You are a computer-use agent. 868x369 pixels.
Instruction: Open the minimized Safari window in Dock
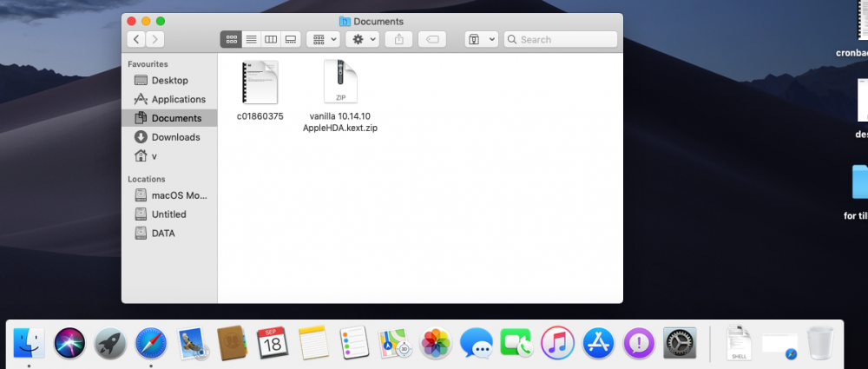[780, 346]
